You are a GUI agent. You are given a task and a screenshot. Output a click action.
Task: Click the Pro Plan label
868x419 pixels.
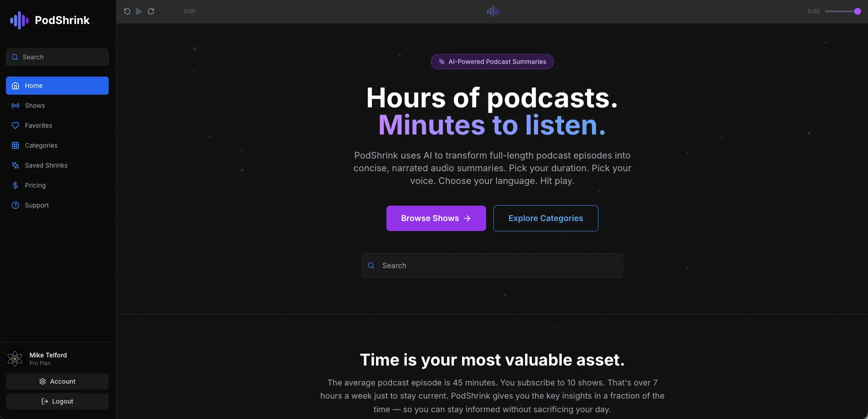click(40, 363)
